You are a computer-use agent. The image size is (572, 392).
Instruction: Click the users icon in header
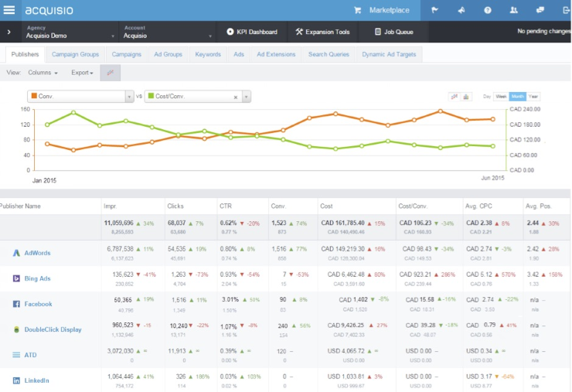513,10
